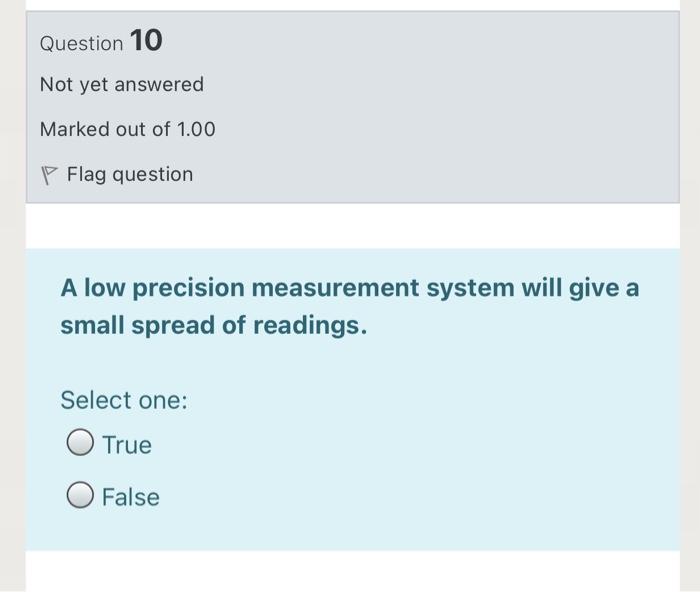Click the large number 10
The width and height of the screenshot is (700, 592).
tap(145, 41)
